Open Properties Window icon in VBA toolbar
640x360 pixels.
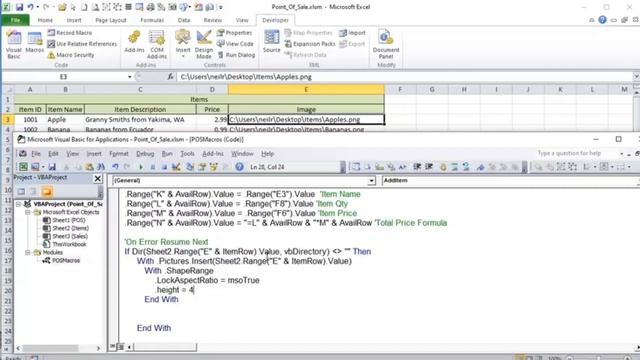(x=202, y=167)
